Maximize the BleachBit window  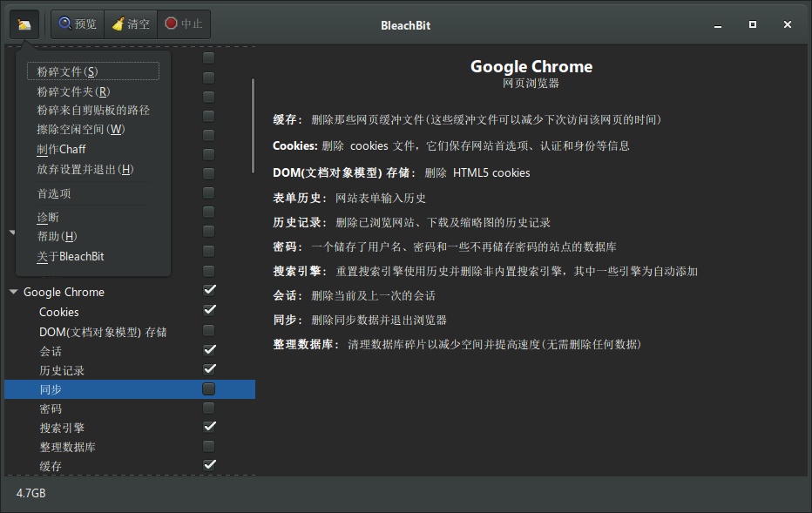tap(753, 24)
